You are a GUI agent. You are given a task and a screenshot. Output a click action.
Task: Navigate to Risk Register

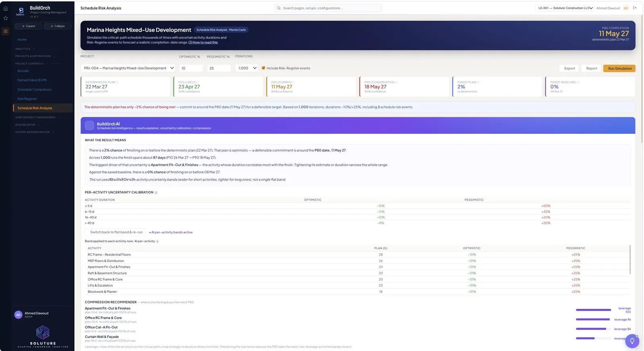point(27,99)
